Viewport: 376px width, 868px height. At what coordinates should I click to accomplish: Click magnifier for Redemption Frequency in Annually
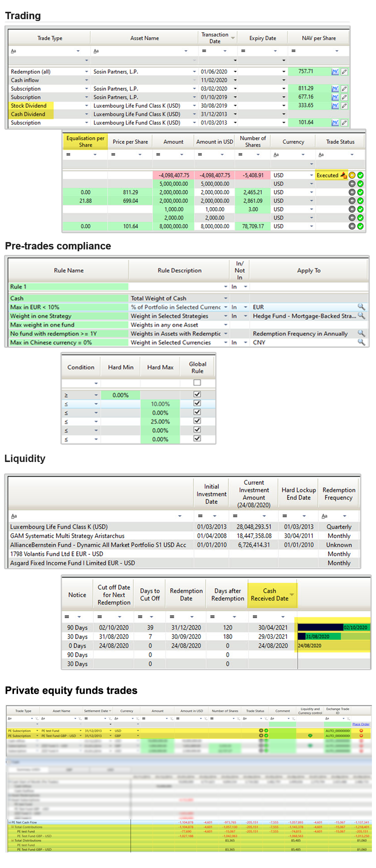(x=361, y=333)
